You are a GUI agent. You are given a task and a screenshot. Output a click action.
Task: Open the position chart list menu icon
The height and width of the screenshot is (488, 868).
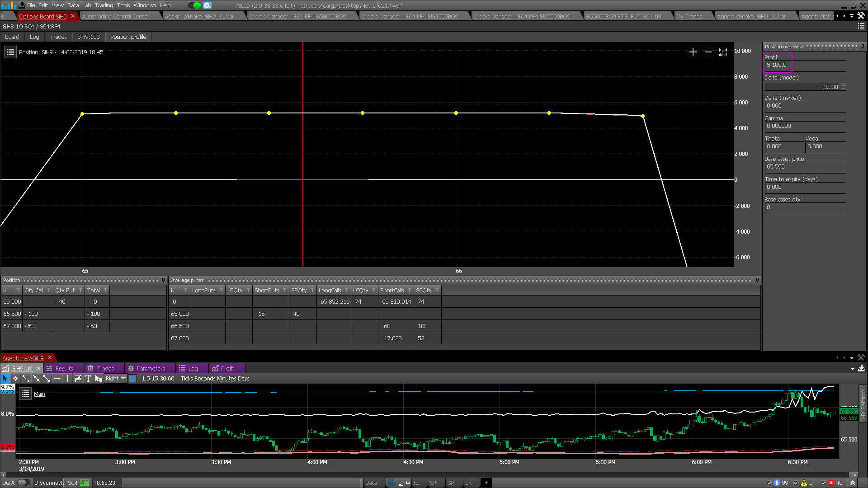tap(10, 52)
